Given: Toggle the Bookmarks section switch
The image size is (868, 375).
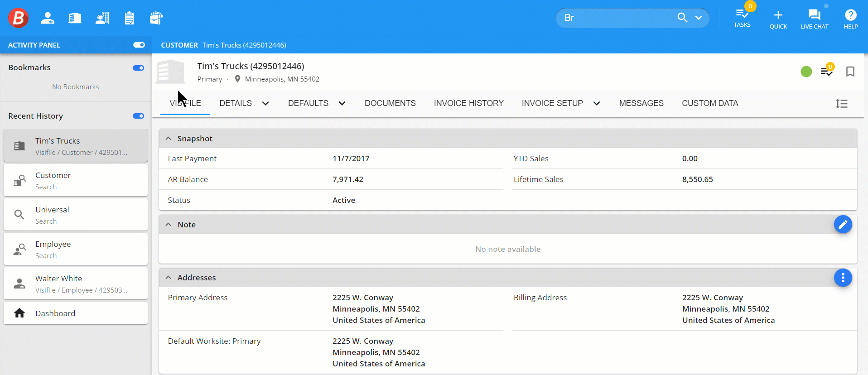Looking at the screenshot, I should pos(138,68).
